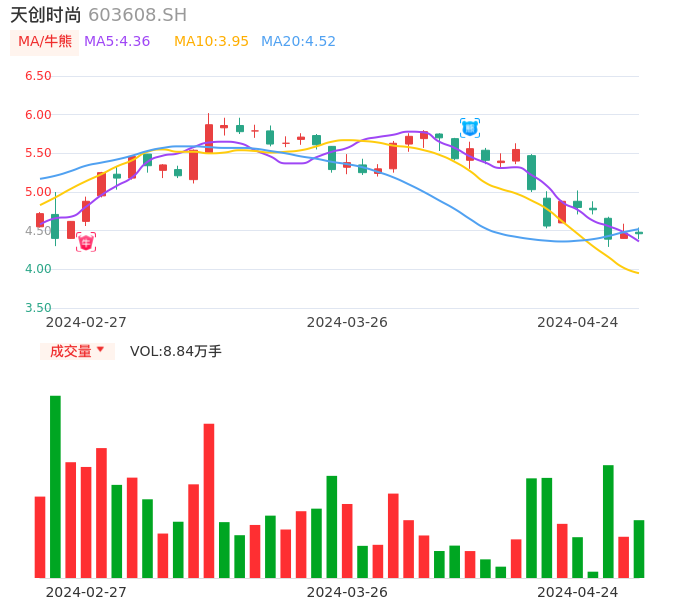Click the 2024-04-24 date on price chart

coord(578,322)
